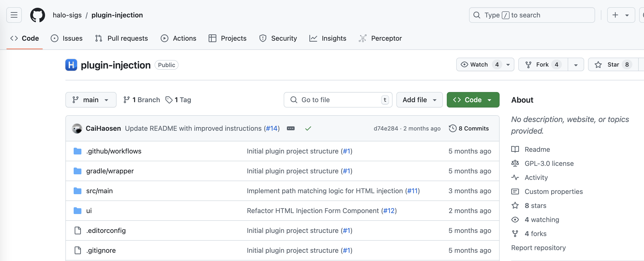
Task: Open commit hash d74e284
Action: [385, 128]
